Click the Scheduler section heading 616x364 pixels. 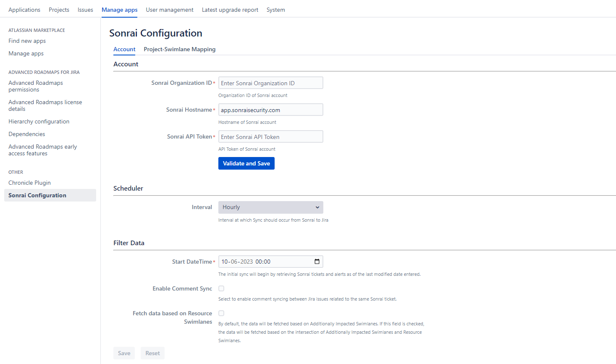(128, 188)
